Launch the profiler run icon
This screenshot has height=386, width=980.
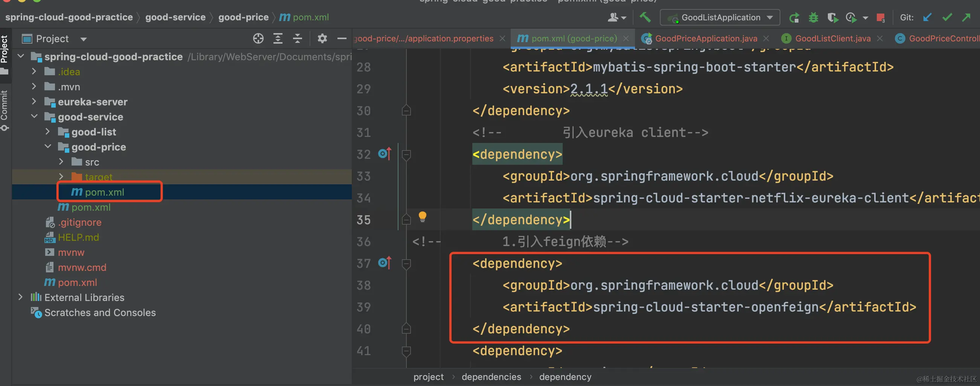tap(851, 17)
